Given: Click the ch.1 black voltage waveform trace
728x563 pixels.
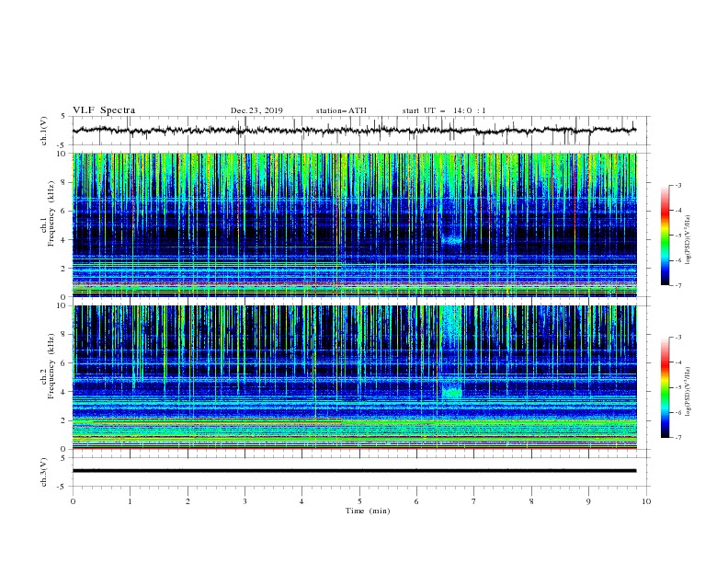Looking at the screenshot, I should (354, 131).
